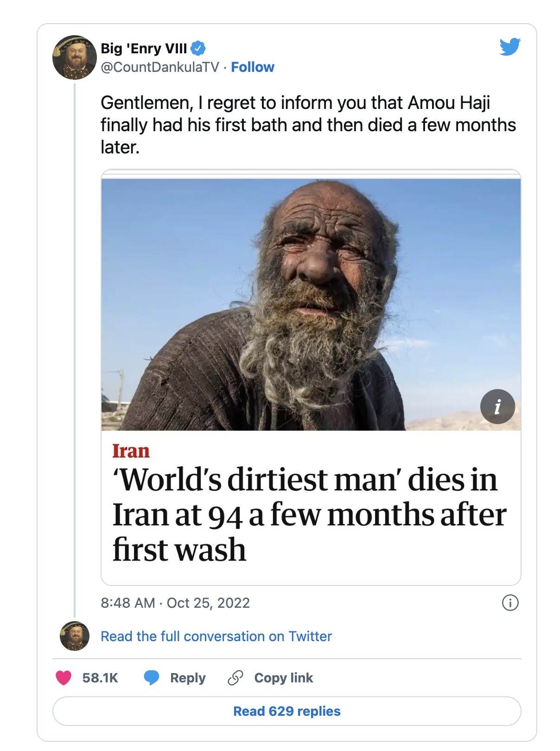Click the reply speech bubble icon
The width and height of the screenshot is (560, 751).
click(x=151, y=678)
